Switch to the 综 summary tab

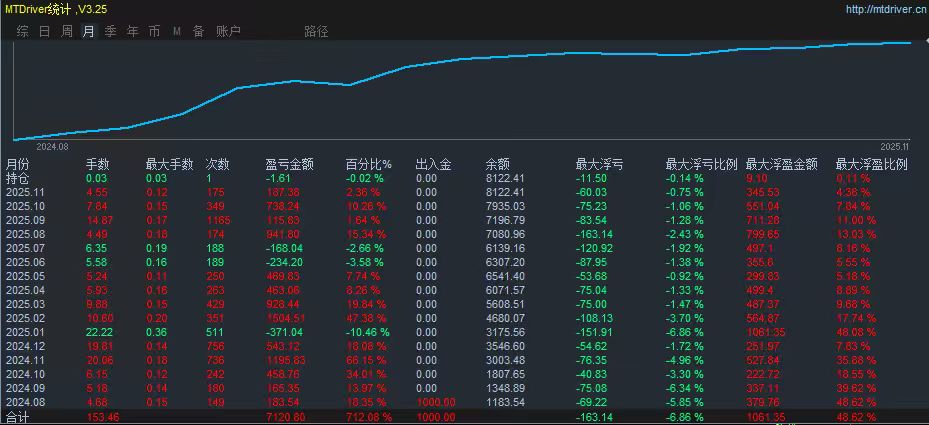23,31
